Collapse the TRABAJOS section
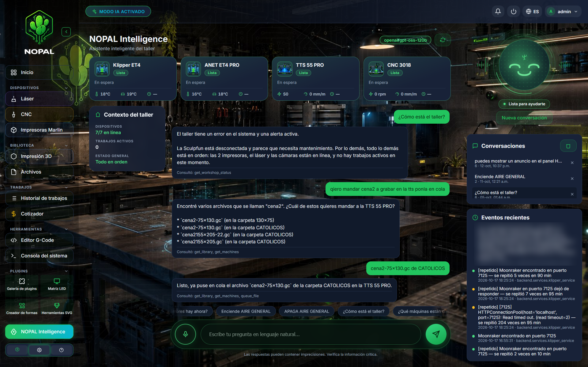This screenshot has width=588, height=367. (x=66, y=187)
